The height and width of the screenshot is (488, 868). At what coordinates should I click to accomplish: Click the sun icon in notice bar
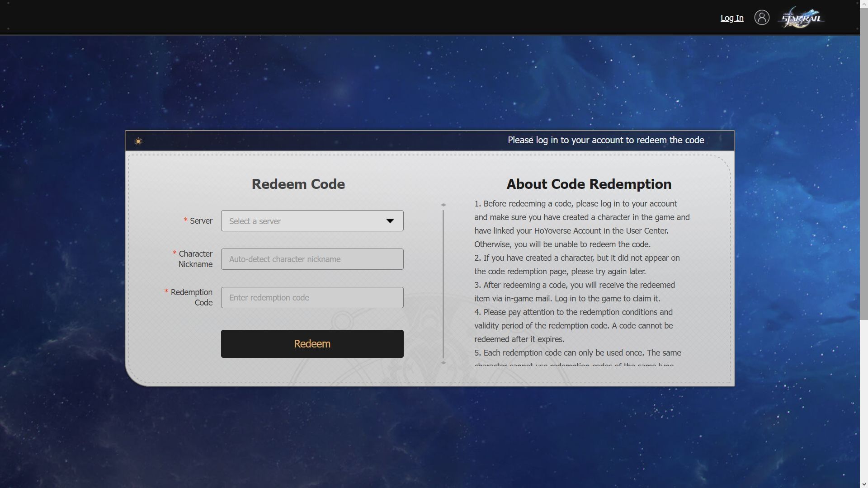[x=138, y=141]
